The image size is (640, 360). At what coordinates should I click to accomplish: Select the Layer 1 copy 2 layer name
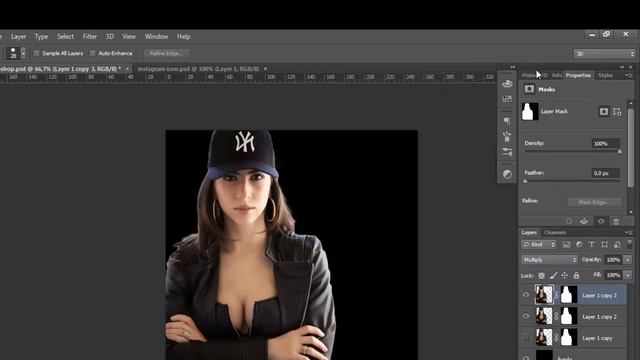[x=599, y=317]
